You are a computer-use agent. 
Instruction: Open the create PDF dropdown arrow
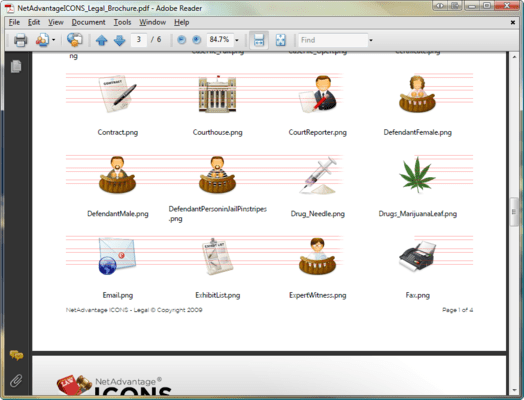pos(53,40)
